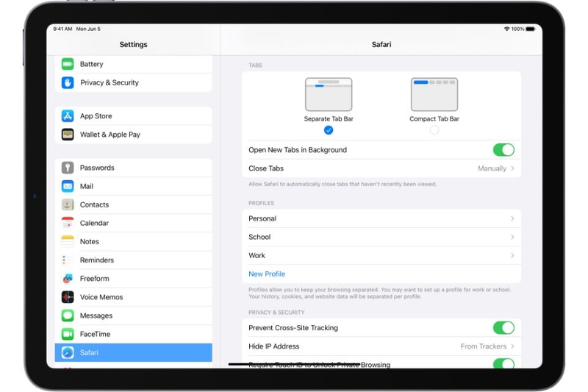Open Privacy & Security settings

click(134, 82)
